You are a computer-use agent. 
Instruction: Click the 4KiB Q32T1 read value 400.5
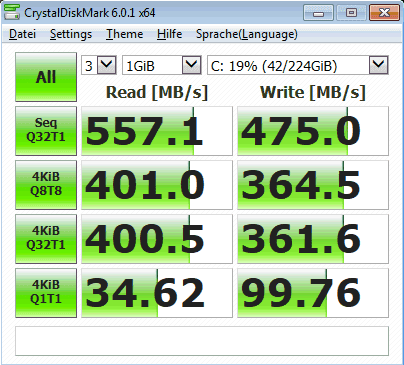(157, 239)
